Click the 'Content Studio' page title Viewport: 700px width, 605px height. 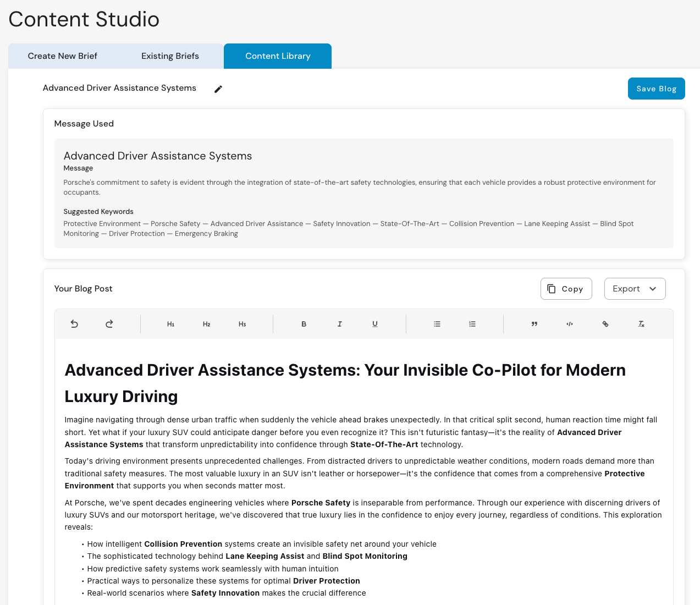pyautogui.click(x=84, y=19)
